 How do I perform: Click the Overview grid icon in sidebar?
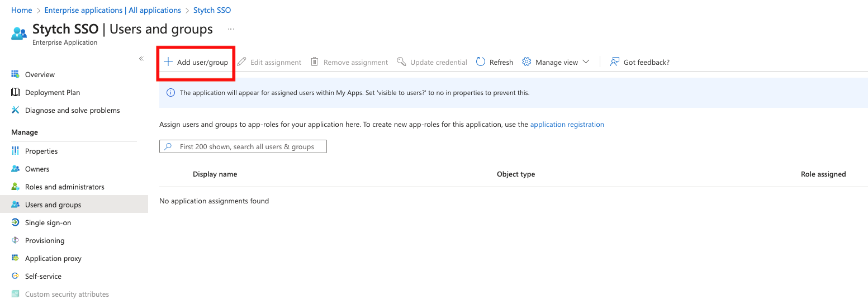click(x=16, y=74)
